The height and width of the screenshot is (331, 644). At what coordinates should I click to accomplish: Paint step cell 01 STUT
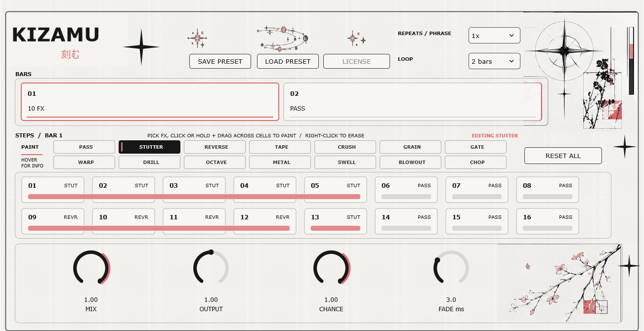tap(53, 190)
